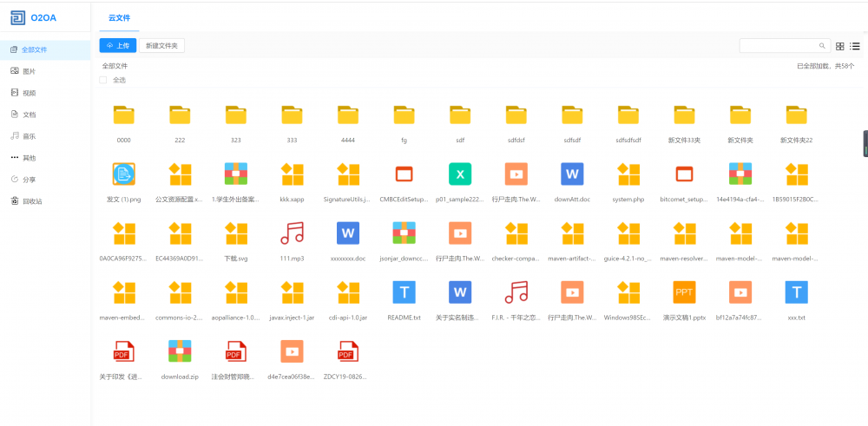Open the folder named 323

point(236,115)
